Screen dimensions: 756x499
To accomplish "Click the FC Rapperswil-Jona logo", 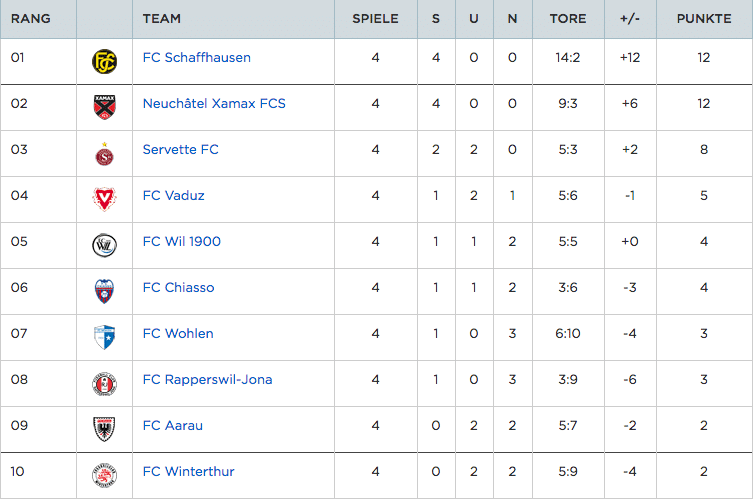I will click(x=104, y=384).
